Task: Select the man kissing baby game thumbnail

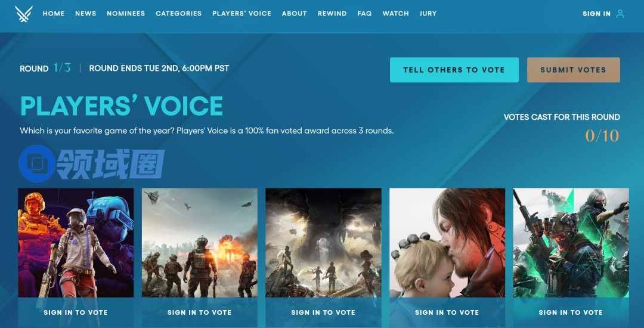Action: [447, 243]
